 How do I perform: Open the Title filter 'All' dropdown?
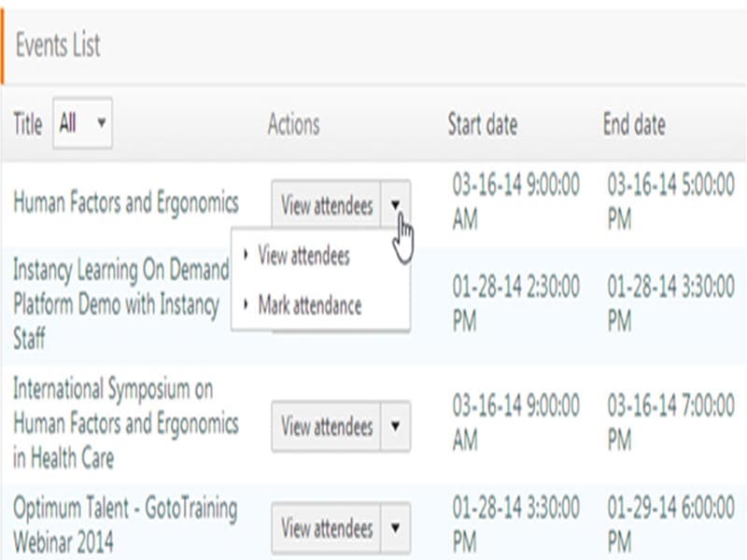82,123
